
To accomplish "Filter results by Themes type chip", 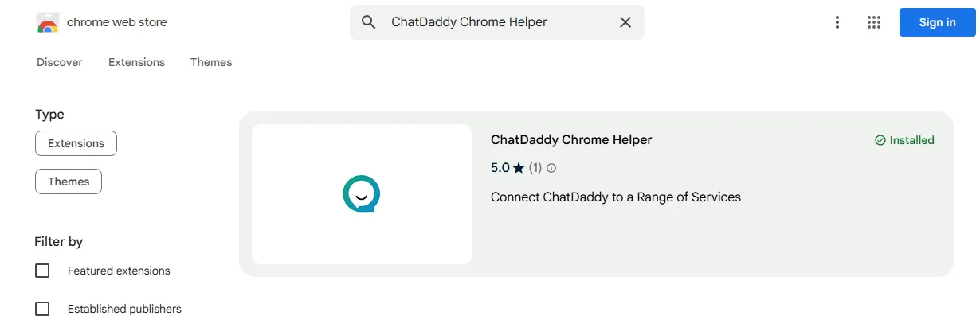I will click(x=69, y=182).
